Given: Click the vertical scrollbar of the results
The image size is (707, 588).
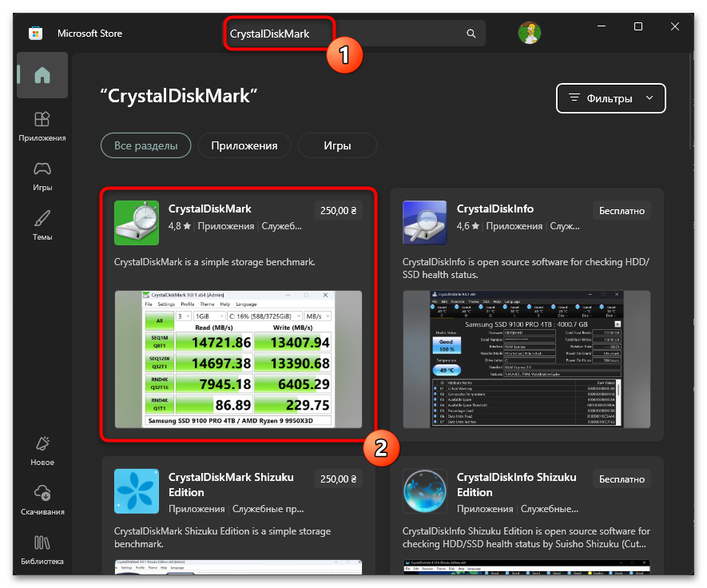Looking at the screenshot, I should point(691,100).
